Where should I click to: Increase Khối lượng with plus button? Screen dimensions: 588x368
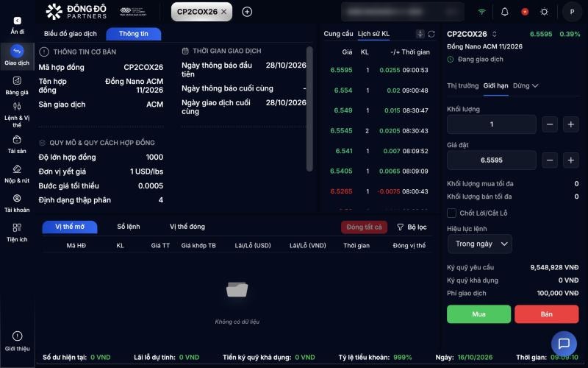coord(571,124)
